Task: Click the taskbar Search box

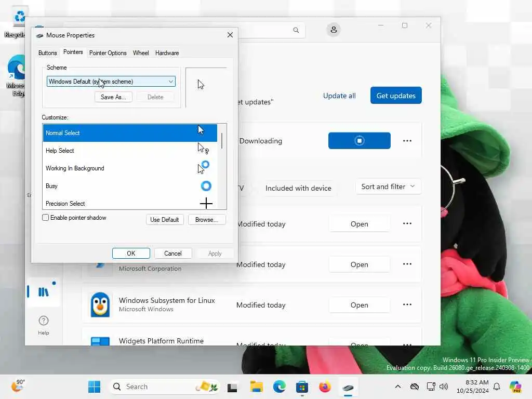Action: click(165, 387)
